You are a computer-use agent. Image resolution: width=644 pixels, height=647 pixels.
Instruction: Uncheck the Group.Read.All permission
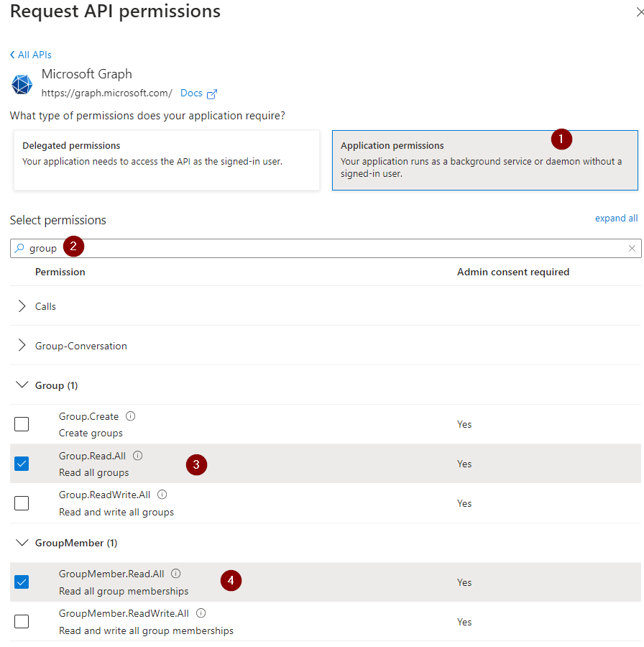pyautogui.click(x=22, y=464)
